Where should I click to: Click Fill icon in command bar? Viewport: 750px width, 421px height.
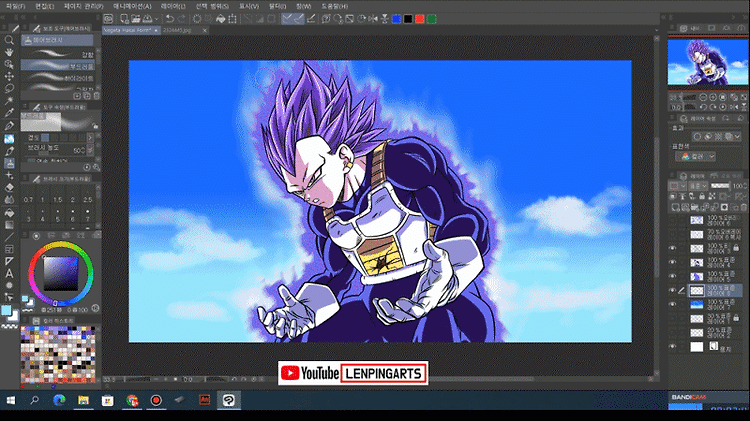pos(221,19)
